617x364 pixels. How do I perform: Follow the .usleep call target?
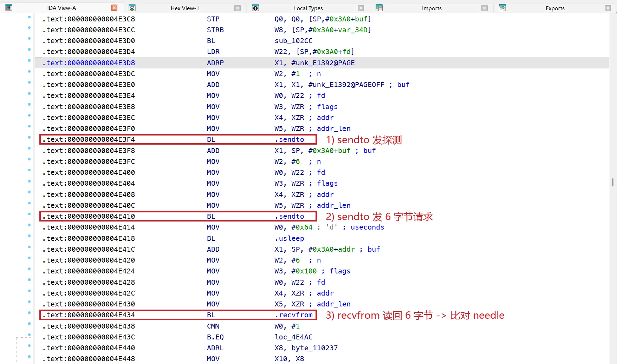click(290, 238)
